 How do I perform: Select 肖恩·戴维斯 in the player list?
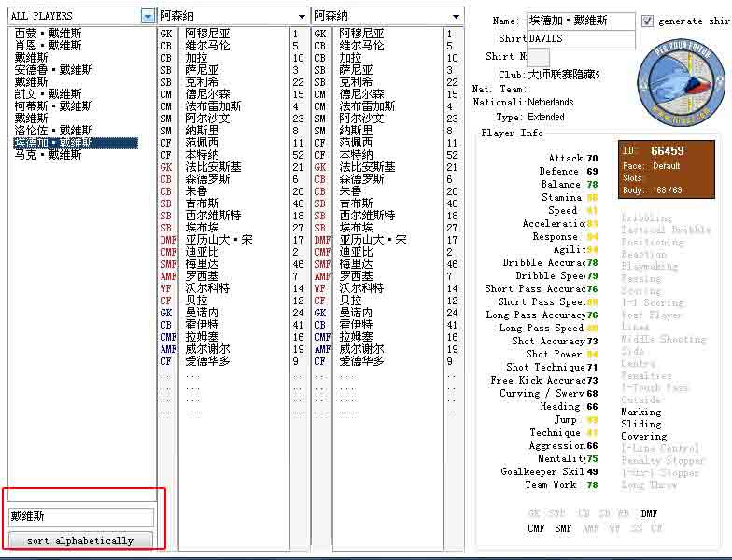click(49, 45)
